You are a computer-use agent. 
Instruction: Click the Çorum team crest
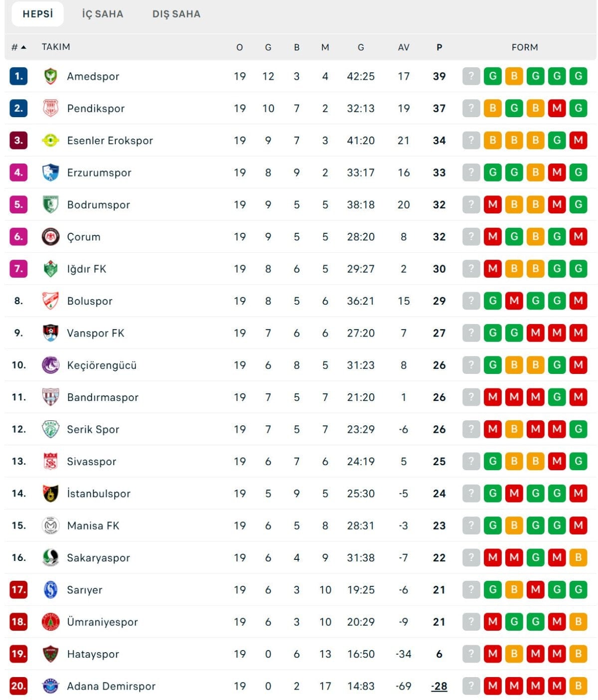click(50, 237)
